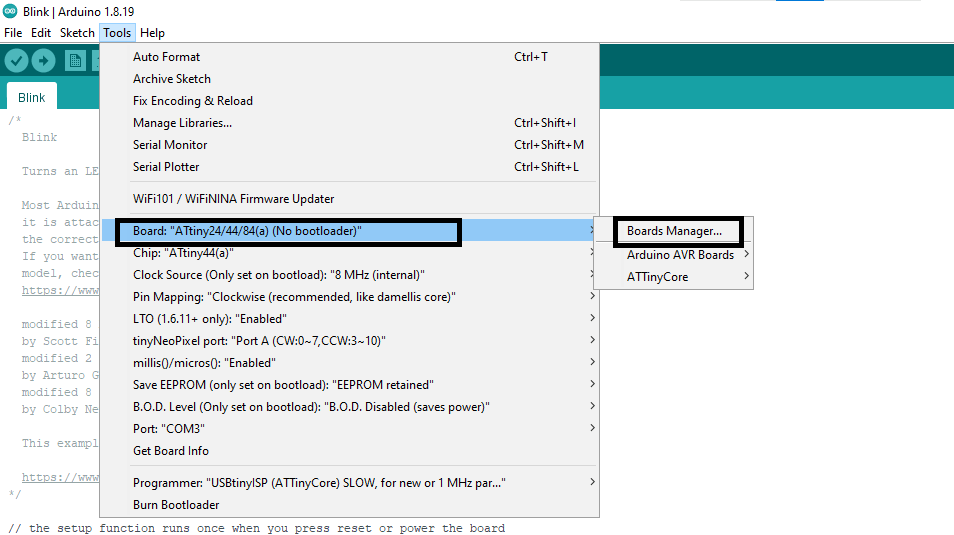This screenshot has width=954, height=535.
Task: Click the second https://www link near comment end
Action: 60,477
